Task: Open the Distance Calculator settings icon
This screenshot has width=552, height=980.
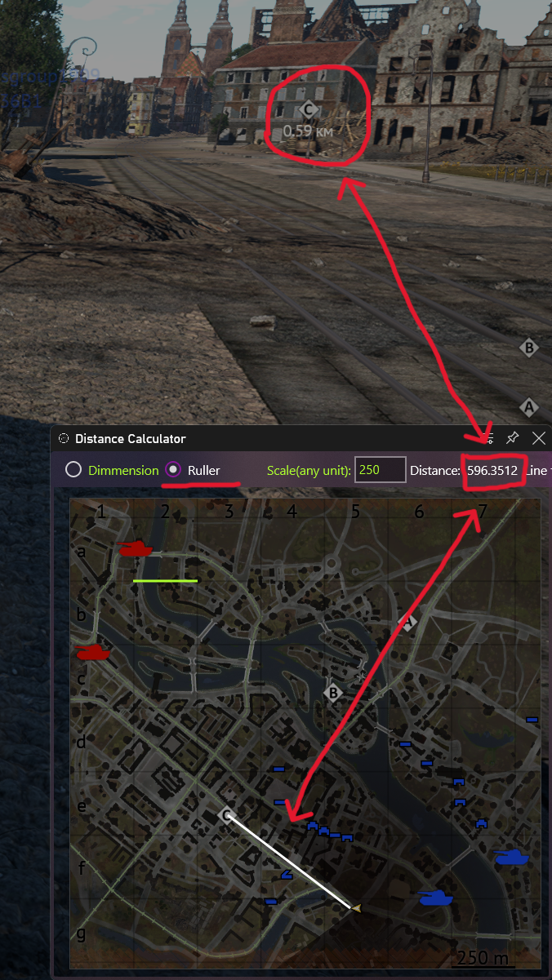Action: coord(487,438)
